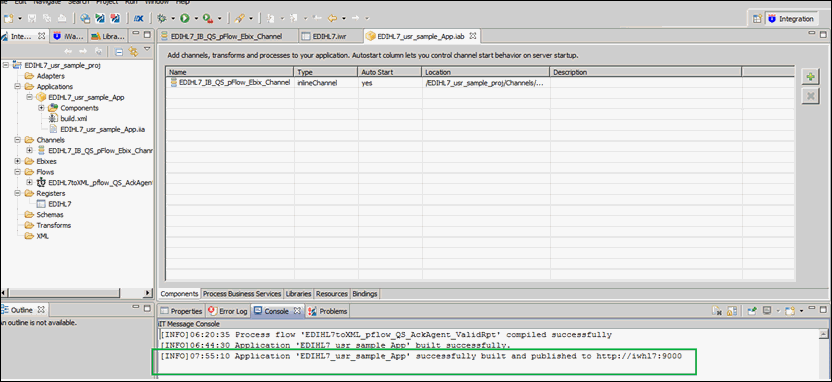Select EDIHL7_usr_sample_App.iia file

click(103, 129)
